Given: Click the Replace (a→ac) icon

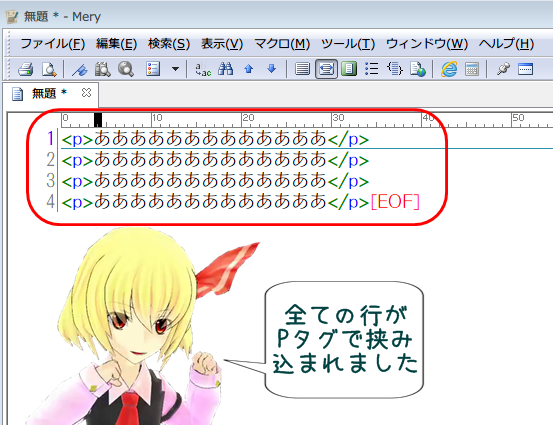Looking at the screenshot, I should pyautogui.click(x=203, y=69).
